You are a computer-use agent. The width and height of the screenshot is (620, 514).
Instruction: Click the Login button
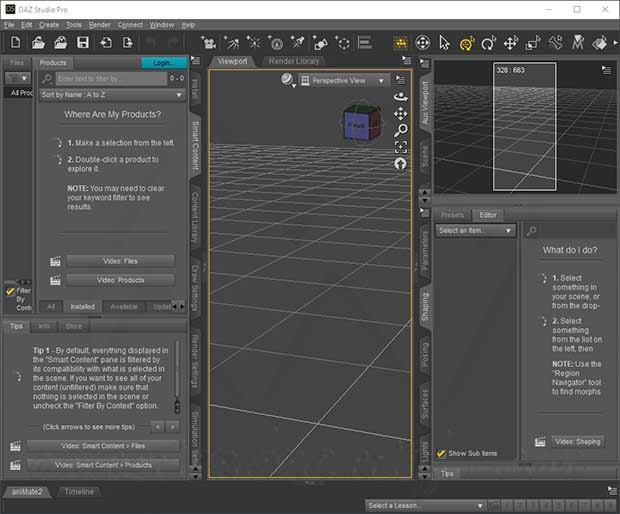pyautogui.click(x=163, y=62)
